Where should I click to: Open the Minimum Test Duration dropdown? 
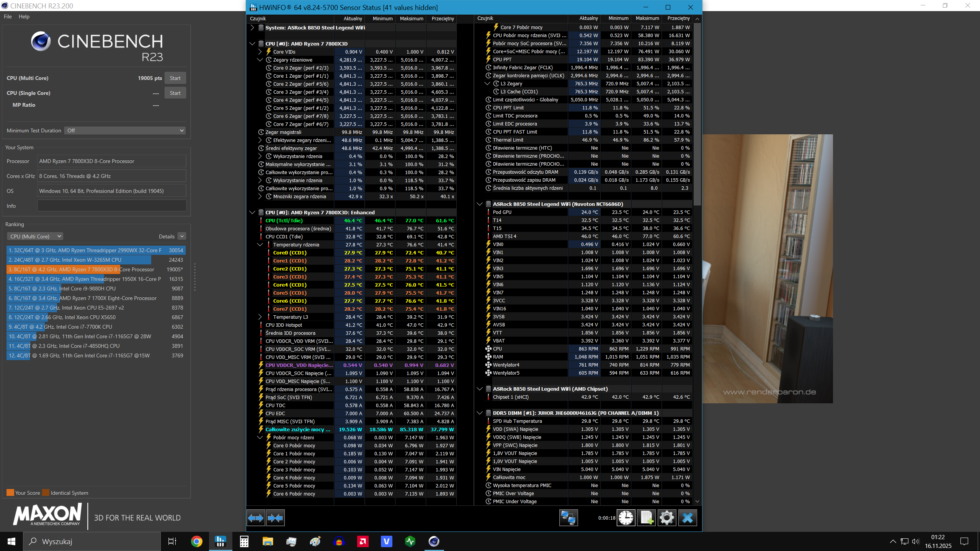[x=125, y=130]
